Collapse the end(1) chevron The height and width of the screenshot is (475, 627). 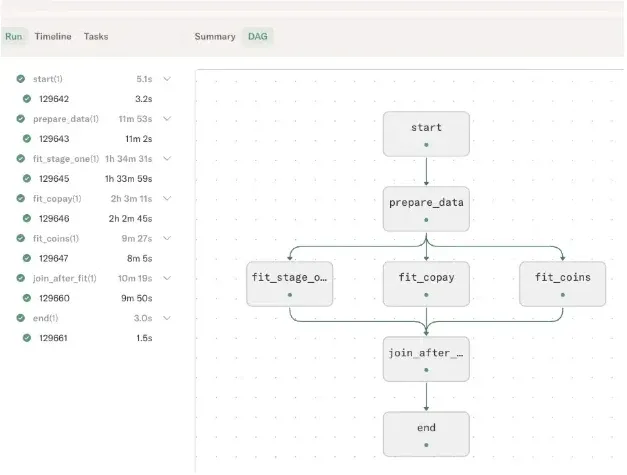[x=167, y=318]
